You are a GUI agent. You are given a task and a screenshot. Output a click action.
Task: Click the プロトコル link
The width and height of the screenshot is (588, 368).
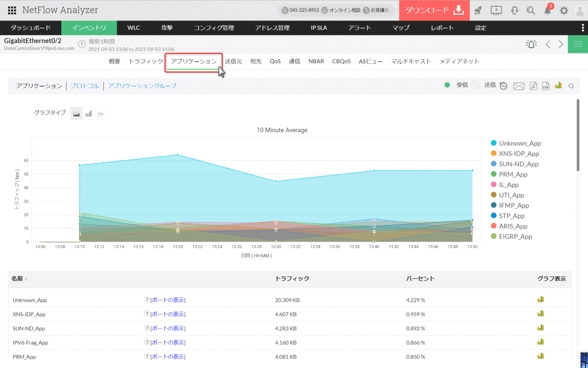(x=85, y=86)
